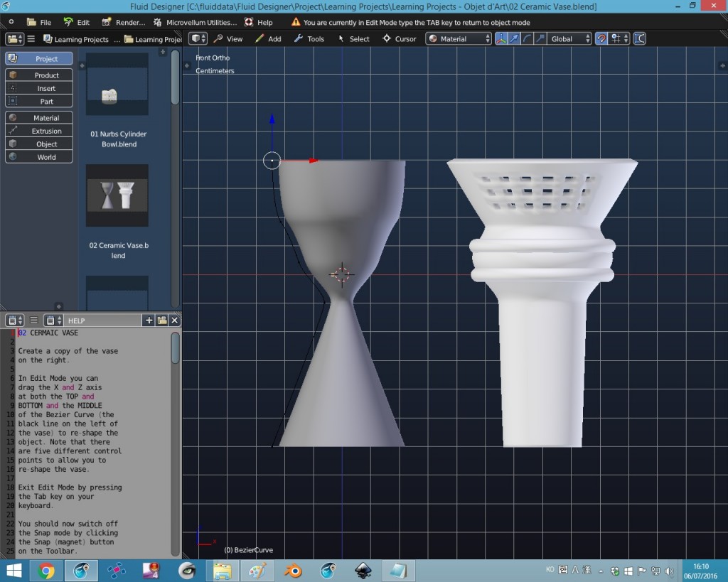This screenshot has width=728, height=582.
Task: Unlink the HELP text with the X icon
Action: (174, 320)
